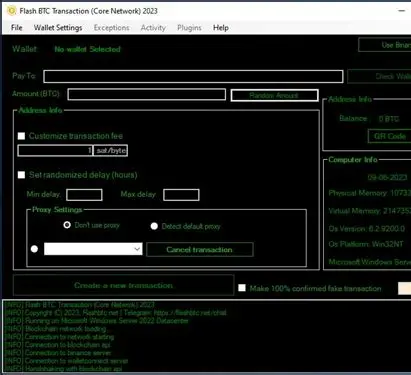Click the Copyright (C) 2023 log line
411x375 pixels.
tap(115, 313)
